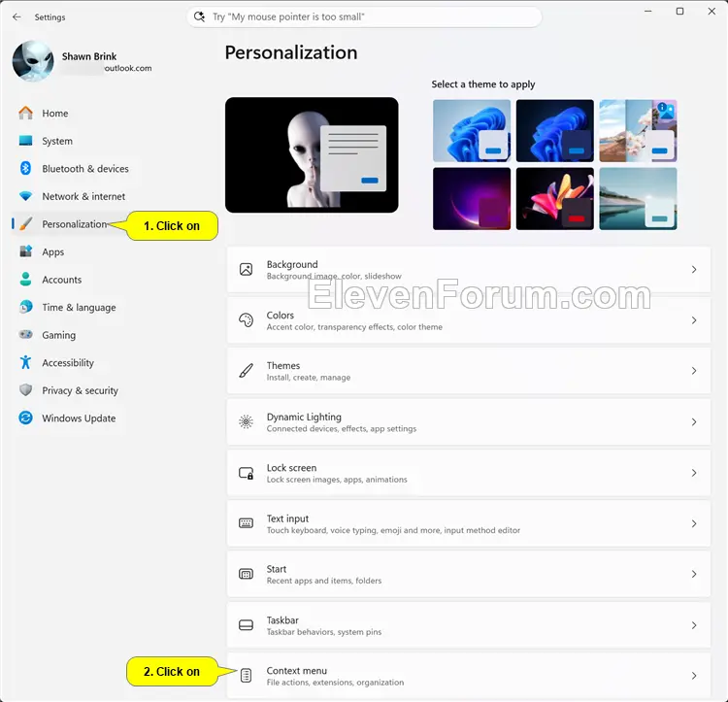Click in the Settings search field
728x702 pixels.
364,17
